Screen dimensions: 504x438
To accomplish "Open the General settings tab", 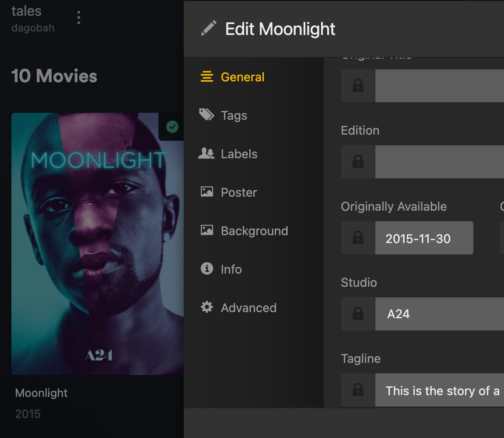I will coord(232,77).
